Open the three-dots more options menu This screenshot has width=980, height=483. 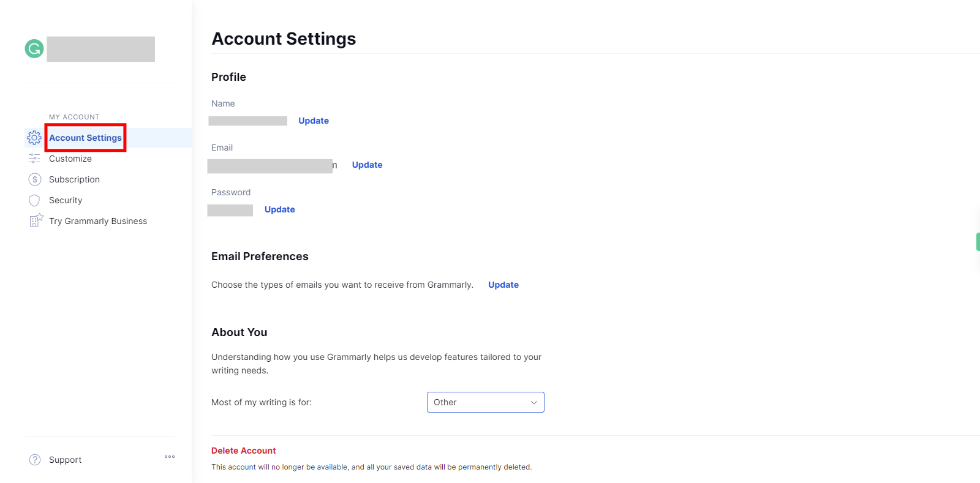click(170, 457)
